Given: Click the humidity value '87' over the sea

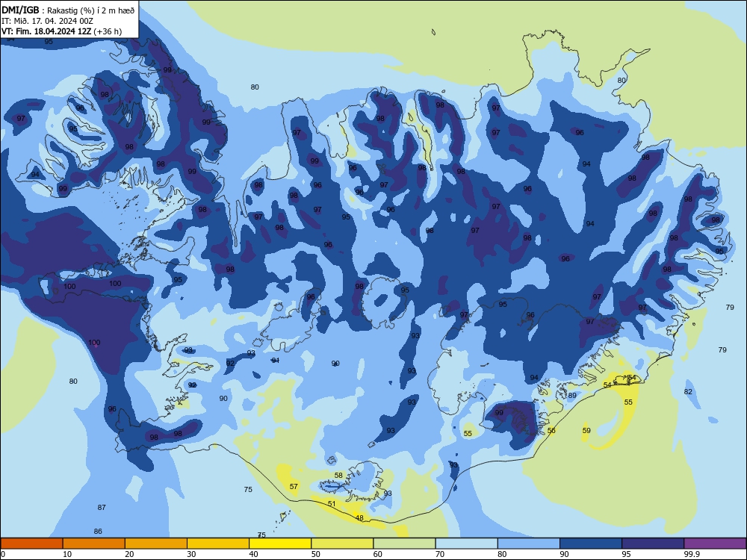Looking at the screenshot, I should [102, 508].
